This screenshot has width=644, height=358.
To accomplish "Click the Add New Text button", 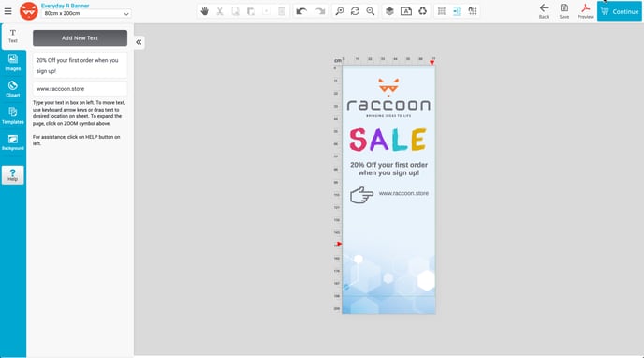I will pos(80,37).
